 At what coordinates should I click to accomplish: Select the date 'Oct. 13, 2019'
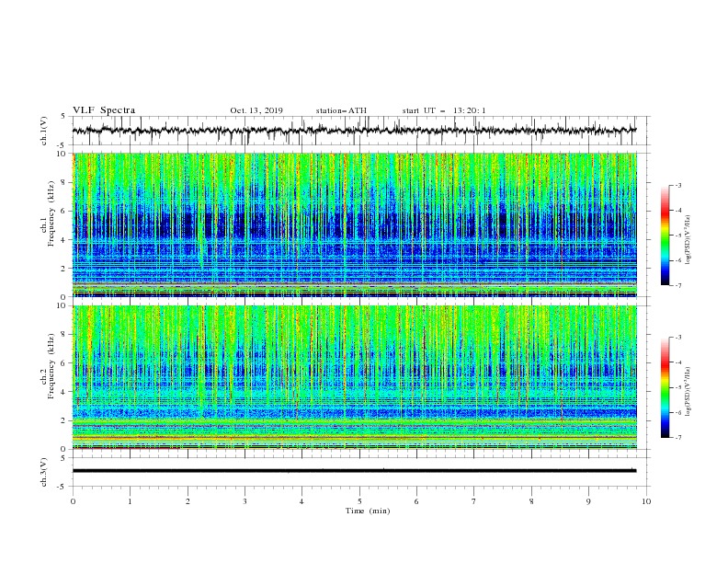click(x=256, y=110)
